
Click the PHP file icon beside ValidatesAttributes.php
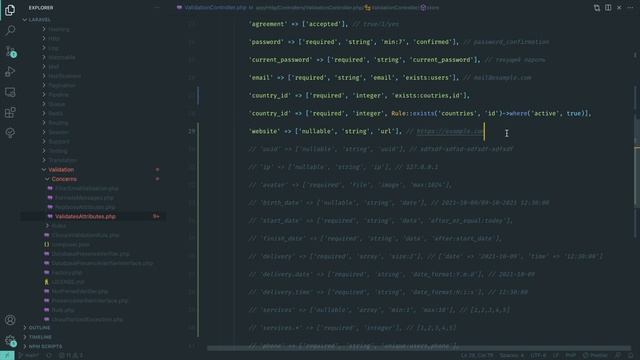(50, 216)
